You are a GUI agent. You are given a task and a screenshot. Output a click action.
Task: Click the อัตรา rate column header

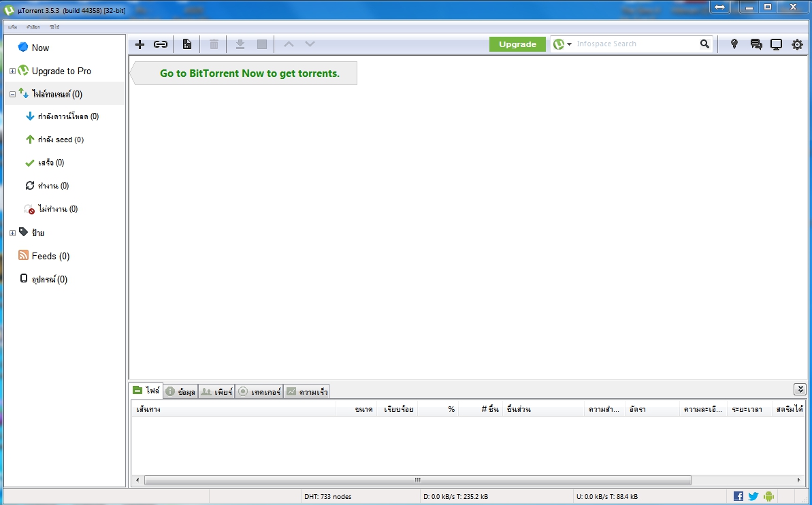click(652, 409)
